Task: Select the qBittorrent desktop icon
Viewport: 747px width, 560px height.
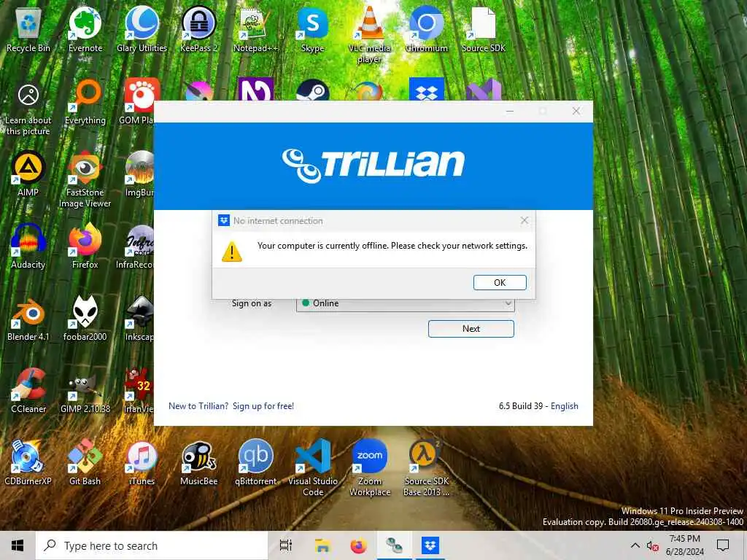Action: (256, 463)
